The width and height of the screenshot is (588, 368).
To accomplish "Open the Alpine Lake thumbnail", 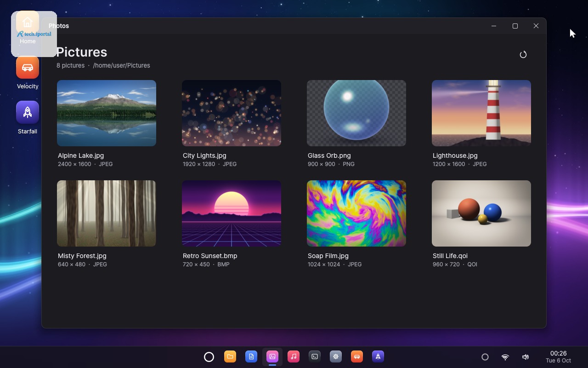I will [107, 113].
